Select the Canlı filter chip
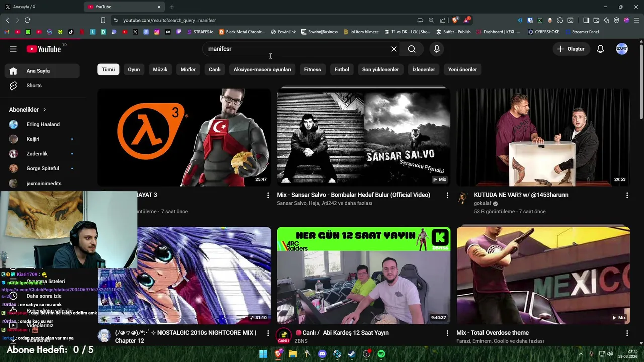Image resolution: width=644 pixels, height=362 pixels. click(215, 69)
